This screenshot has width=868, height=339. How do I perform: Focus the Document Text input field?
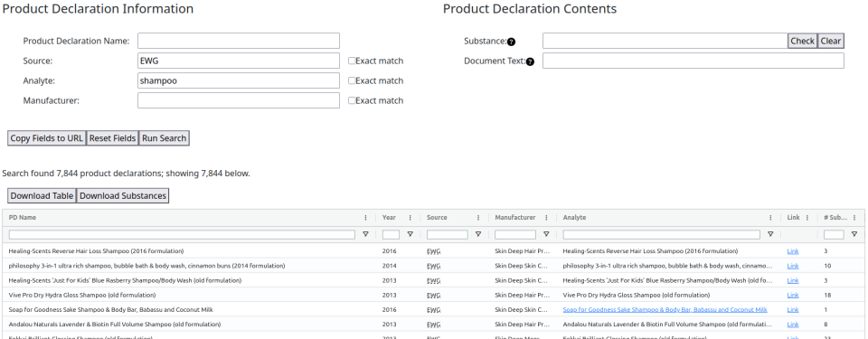(x=693, y=61)
